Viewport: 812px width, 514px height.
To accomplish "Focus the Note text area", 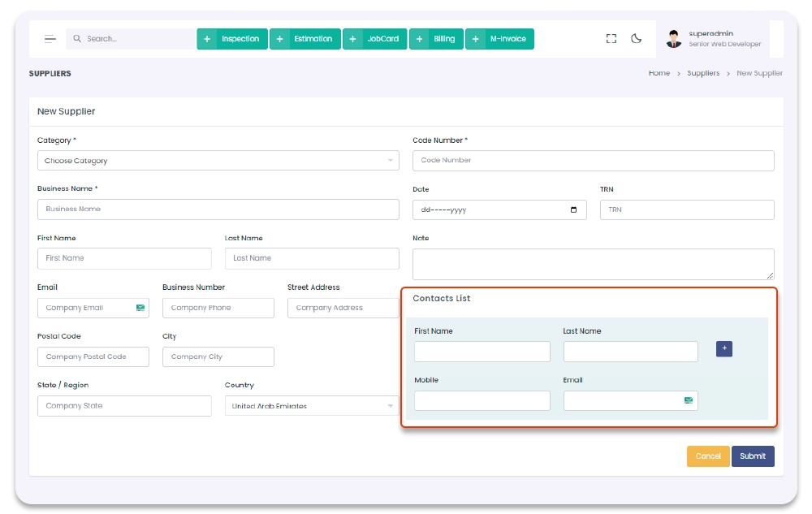I will (593, 264).
